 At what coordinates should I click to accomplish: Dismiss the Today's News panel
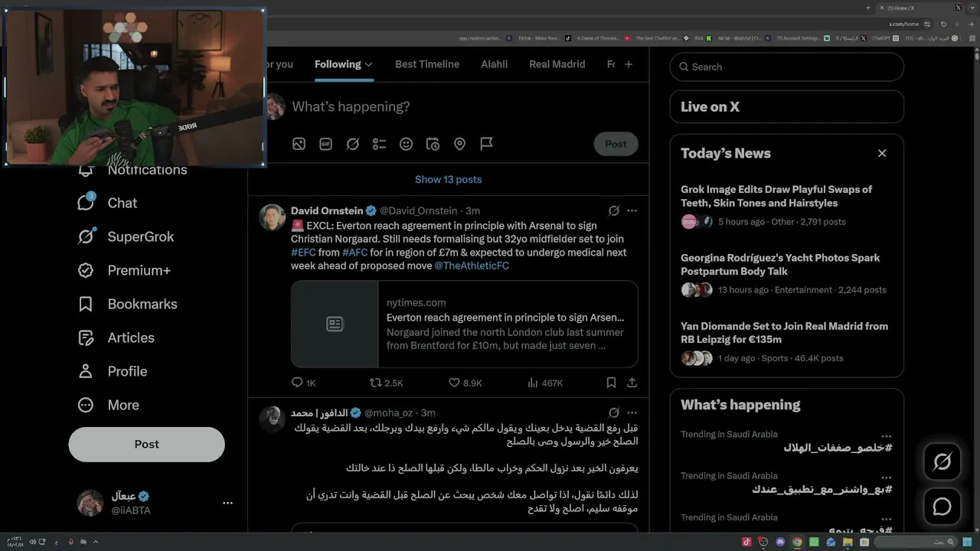[882, 153]
